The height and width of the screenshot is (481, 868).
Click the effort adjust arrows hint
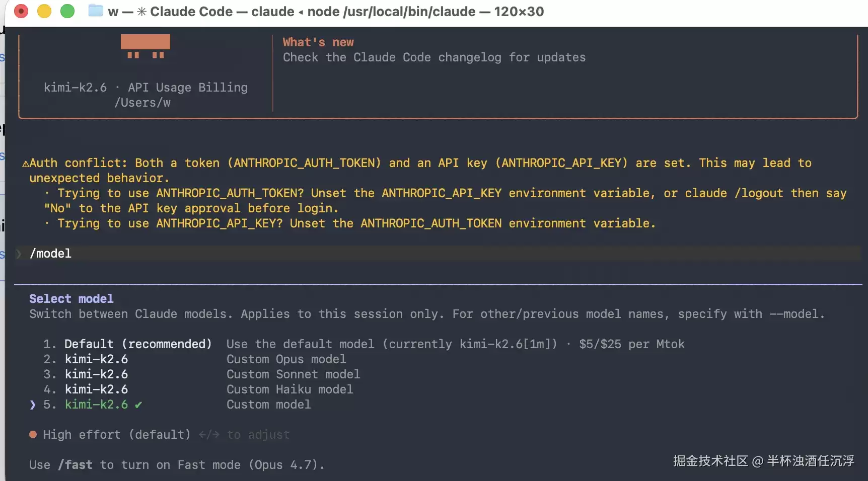pyautogui.click(x=209, y=435)
